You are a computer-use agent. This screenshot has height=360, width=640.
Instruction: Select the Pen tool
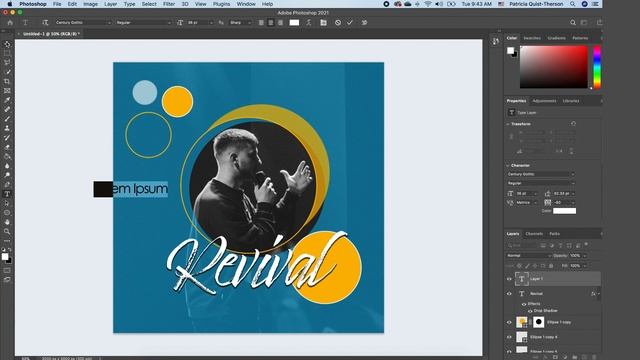(7, 184)
